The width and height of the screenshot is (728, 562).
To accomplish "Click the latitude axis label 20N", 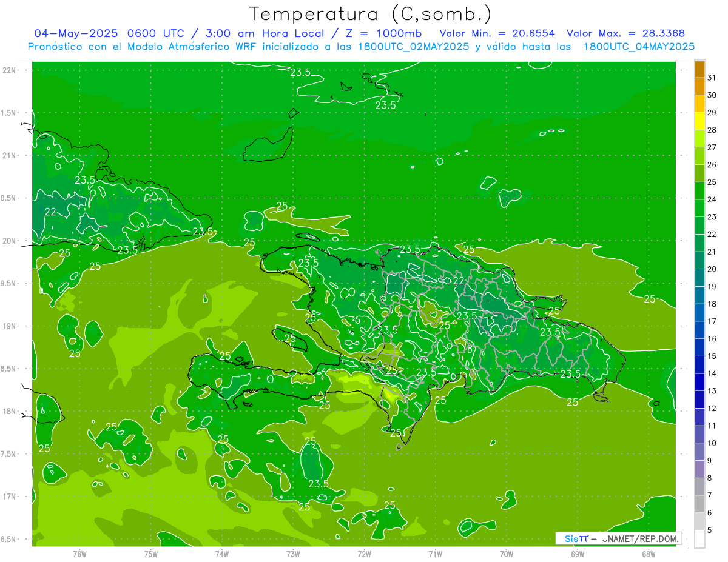I will pos(9,241).
